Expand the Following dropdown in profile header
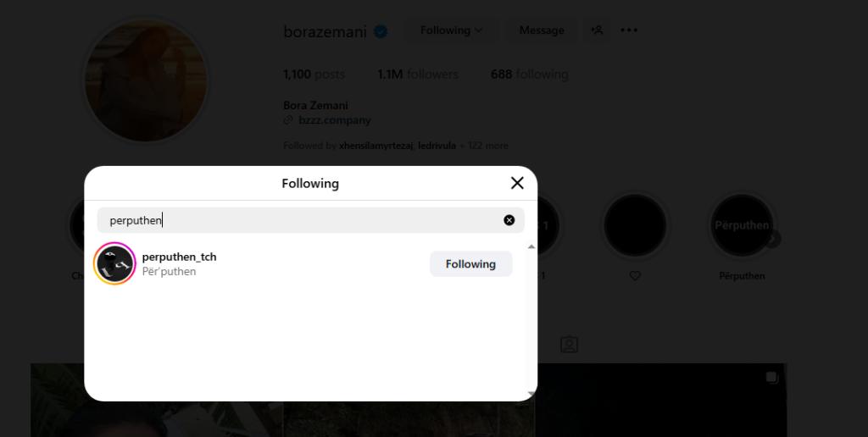The height and width of the screenshot is (437, 868). (x=451, y=30)
